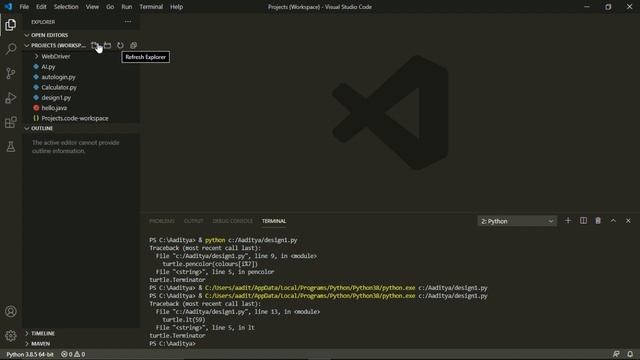Click the feedback icon in status bar
Viewport: 640px width, 360px height.
(616, 354)
